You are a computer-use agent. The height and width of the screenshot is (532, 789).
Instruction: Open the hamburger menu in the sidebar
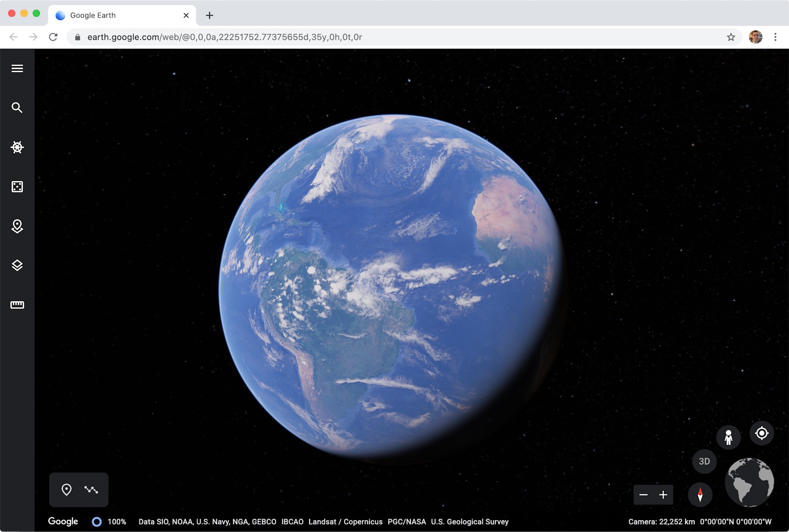(17, 68)
